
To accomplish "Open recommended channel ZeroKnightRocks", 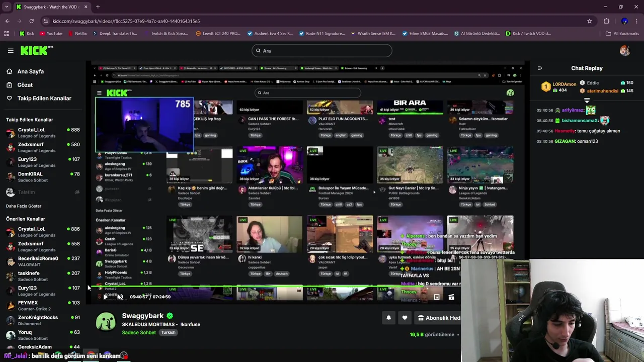I will (43, 320).
